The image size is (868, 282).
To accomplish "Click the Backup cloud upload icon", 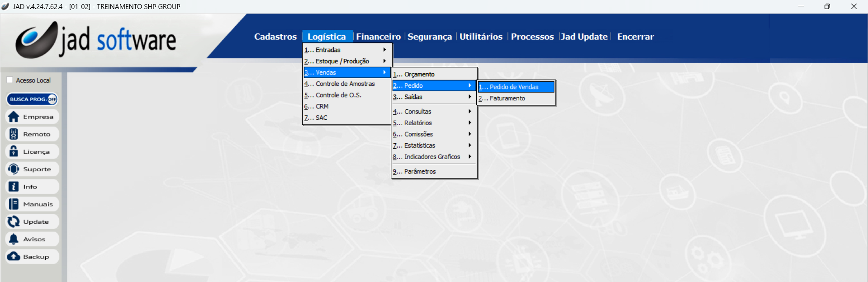I will coord(14,257).
